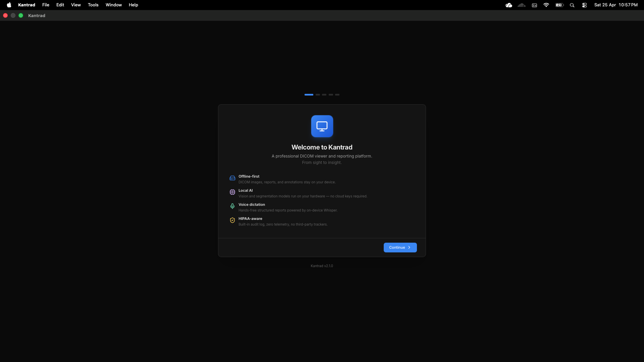Open the View menu
Screen dimensions: 644x362
point(76,5)
